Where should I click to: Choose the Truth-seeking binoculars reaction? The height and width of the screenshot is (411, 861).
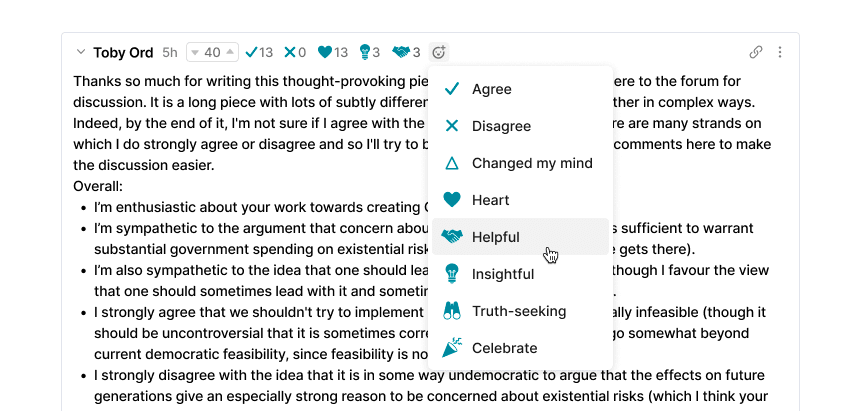[520, 311]
